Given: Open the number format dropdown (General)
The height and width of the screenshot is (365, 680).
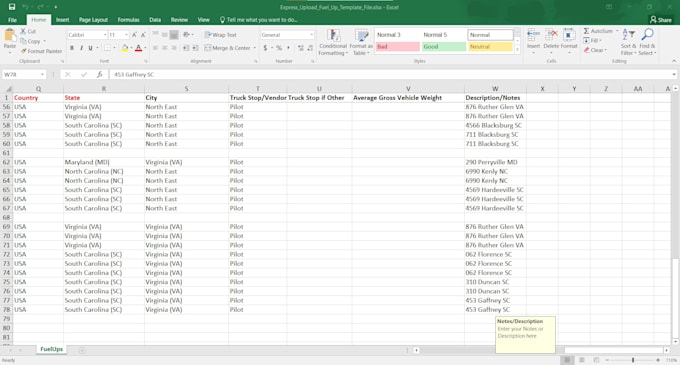Looking at the screenshot, I should pyautogui.click(x=311, y=35).
